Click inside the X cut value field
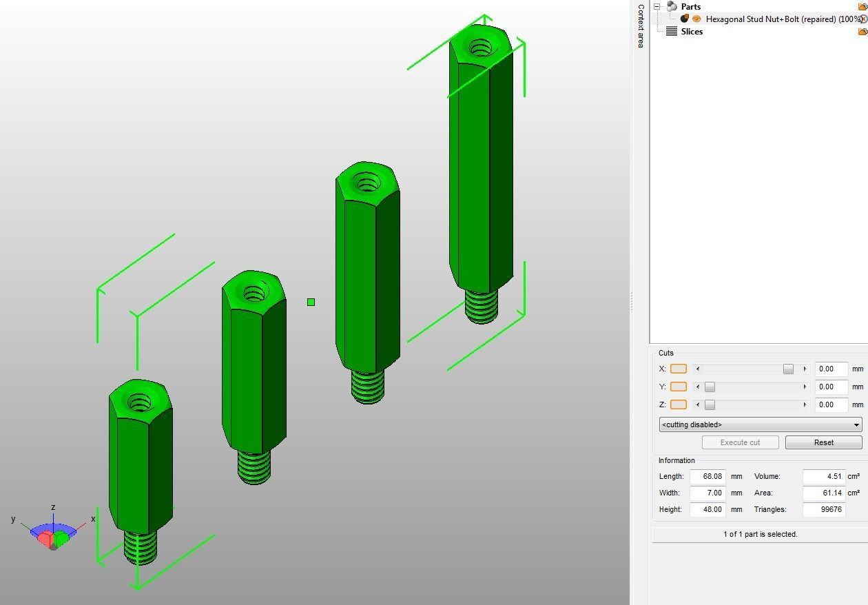Screen dimensions: 868x605 [x=830, y=369]
